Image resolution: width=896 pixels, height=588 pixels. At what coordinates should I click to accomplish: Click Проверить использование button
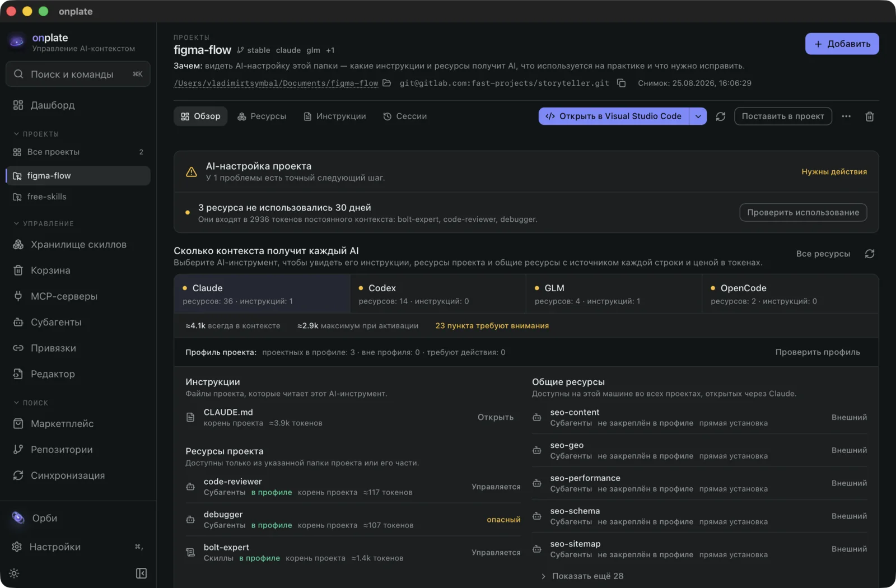tap(803, 213)
